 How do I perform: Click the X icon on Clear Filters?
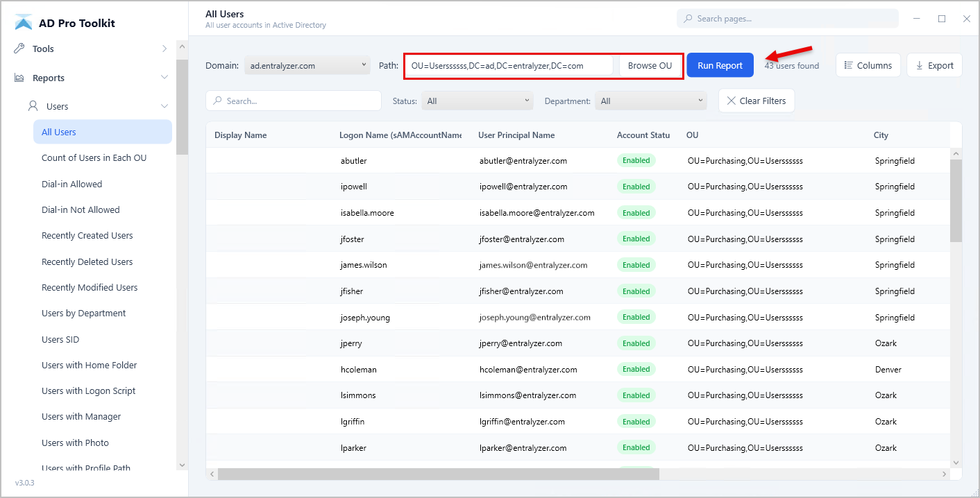[x=730, y=100]
